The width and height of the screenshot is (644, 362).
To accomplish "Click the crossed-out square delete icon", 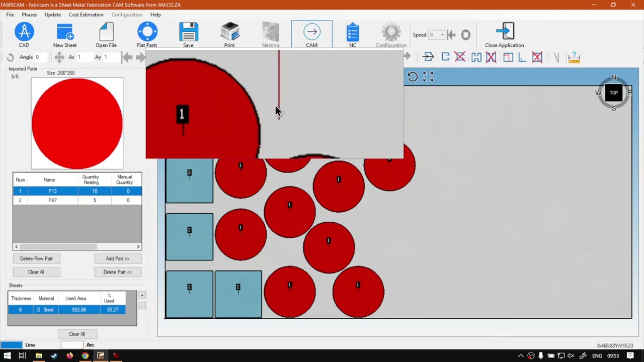I will pos(537,57).
